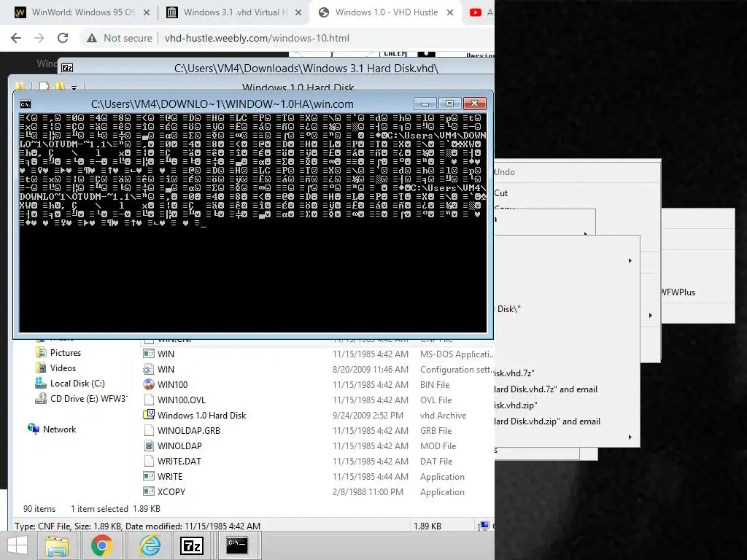Choose the isk.vhd.zip" archive option

click(x=516, y=405)
